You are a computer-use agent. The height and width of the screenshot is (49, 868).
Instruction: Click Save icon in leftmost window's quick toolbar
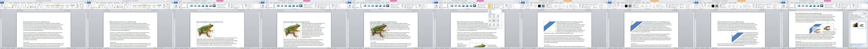click(x=3, y=1)
